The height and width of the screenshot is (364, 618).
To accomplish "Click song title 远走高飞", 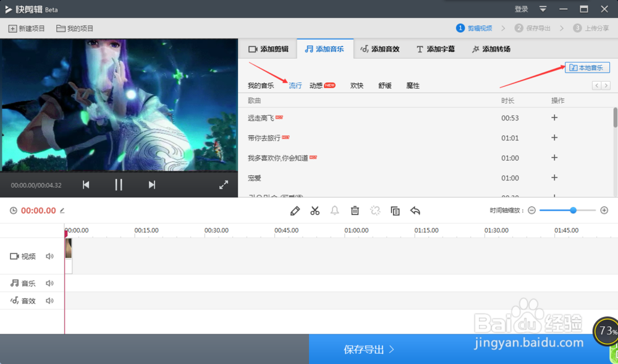I will click(261, 118).
